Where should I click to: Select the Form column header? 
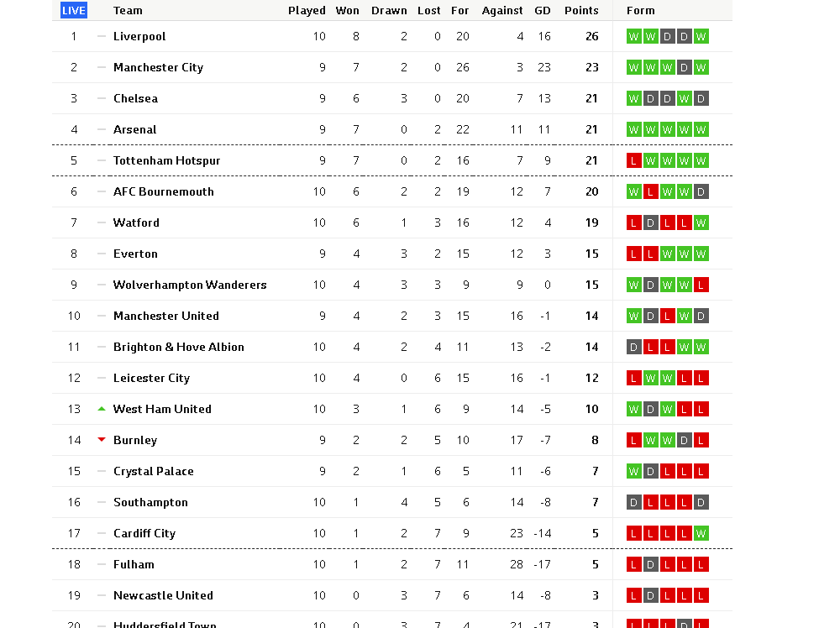[x=641, y=11]
